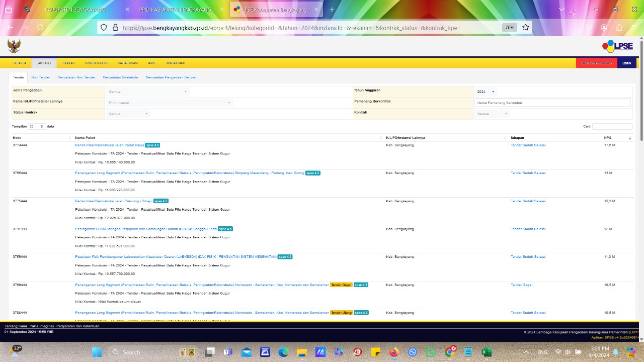Open the Jenis Pengadaan dropdown

148,92
